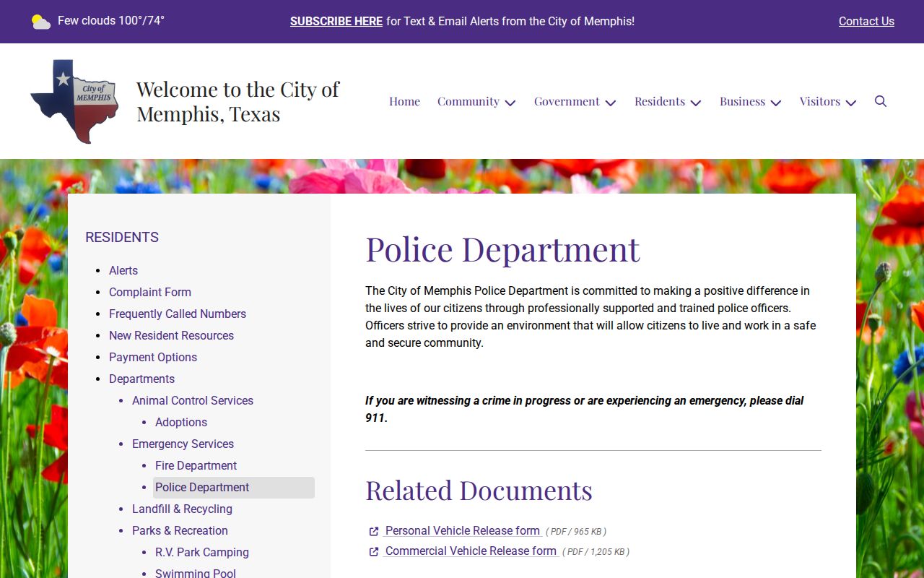Open Emergency Services in sidebar
The height and width of the screenshot is (578, 924).
click(x=183, y=444)
